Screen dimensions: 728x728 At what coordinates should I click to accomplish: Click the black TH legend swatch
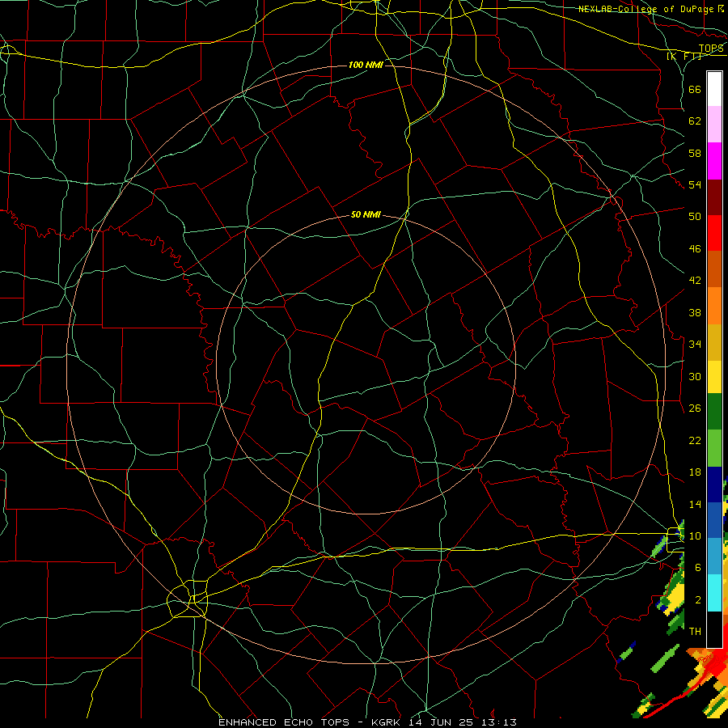pyautogui.click(x=714, y=629)
